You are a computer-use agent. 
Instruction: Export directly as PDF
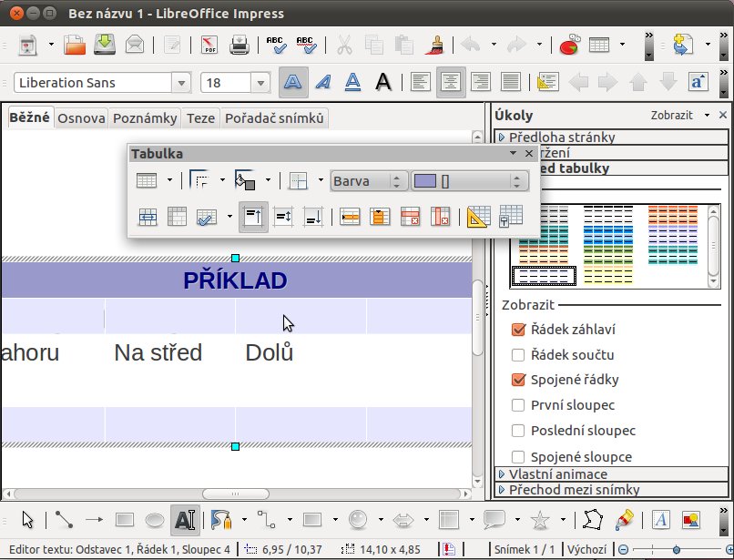(x=209, y=45)
